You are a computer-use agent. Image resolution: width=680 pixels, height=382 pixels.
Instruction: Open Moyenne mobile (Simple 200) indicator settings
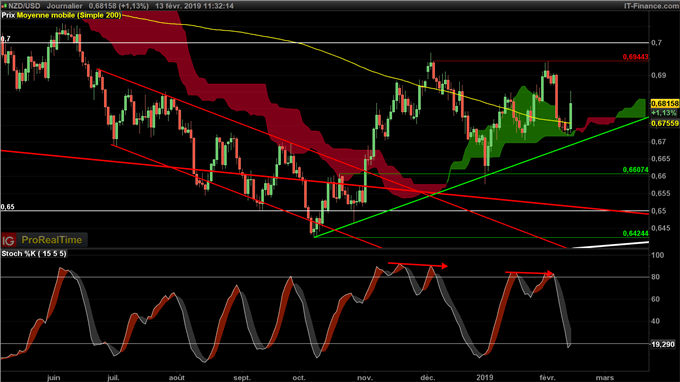(x=69, y=15)
